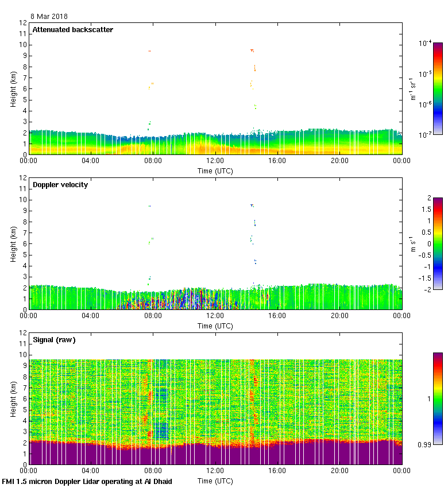Click the Doppler velocity colorbar
Screen dimensions: 448x488
[438, 243]
